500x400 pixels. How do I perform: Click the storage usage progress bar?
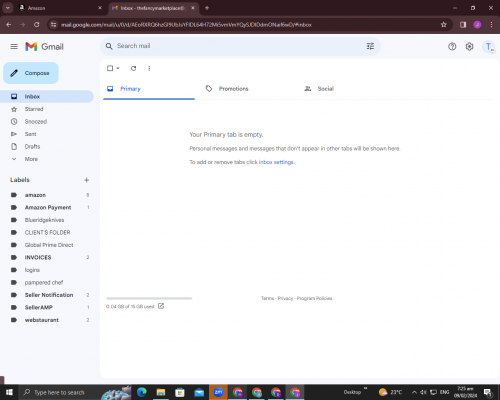(149, 298)
